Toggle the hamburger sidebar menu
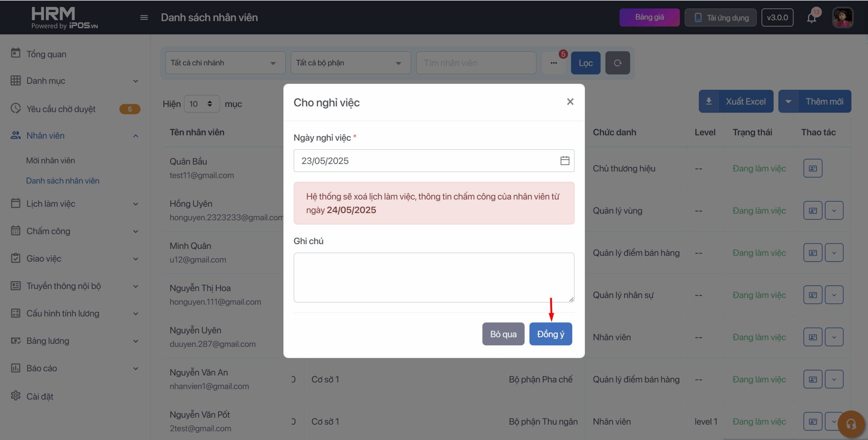Image resolution: width=868 pixels, height=440 pixels. [144, 18]
